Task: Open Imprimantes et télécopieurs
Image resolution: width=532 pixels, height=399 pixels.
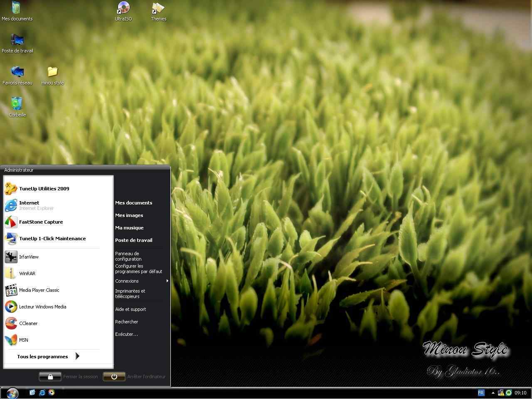Action: coord(130,293)
